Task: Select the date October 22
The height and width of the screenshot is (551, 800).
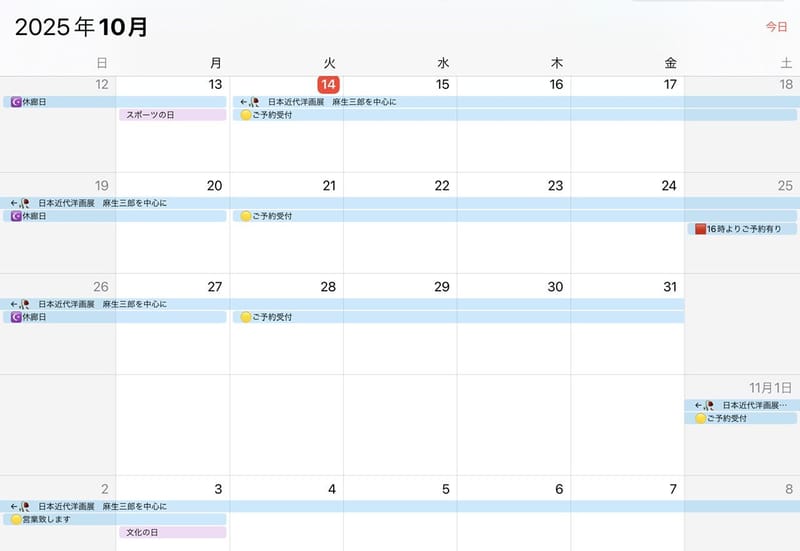Action: point(442,186)
